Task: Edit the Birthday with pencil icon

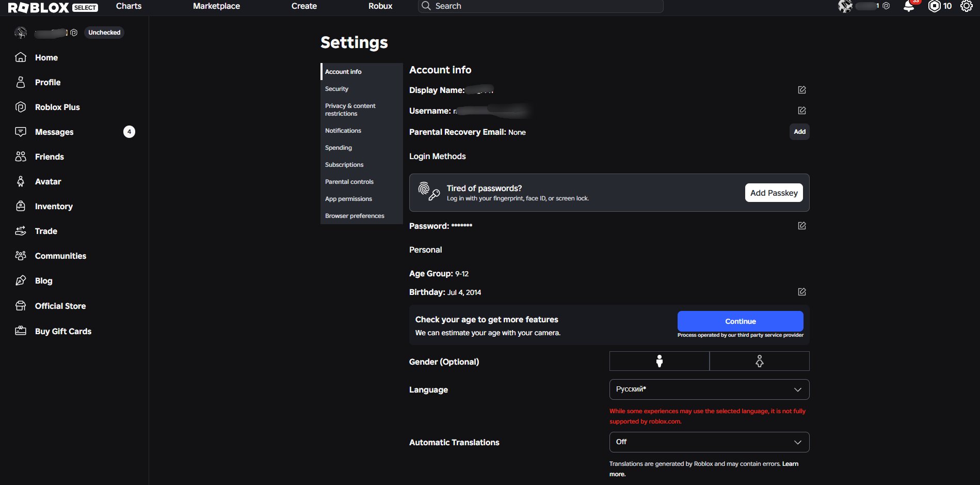Action: click(x=802, y=292)
